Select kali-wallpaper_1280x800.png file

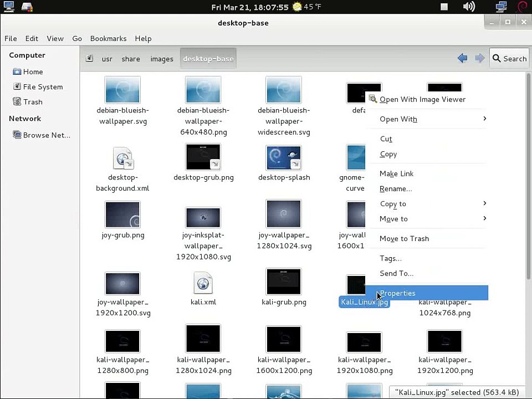[x=122, y=341]
